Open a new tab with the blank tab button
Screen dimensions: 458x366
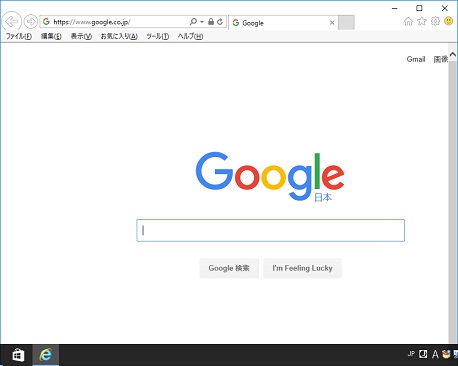click(x=346, y=23)
